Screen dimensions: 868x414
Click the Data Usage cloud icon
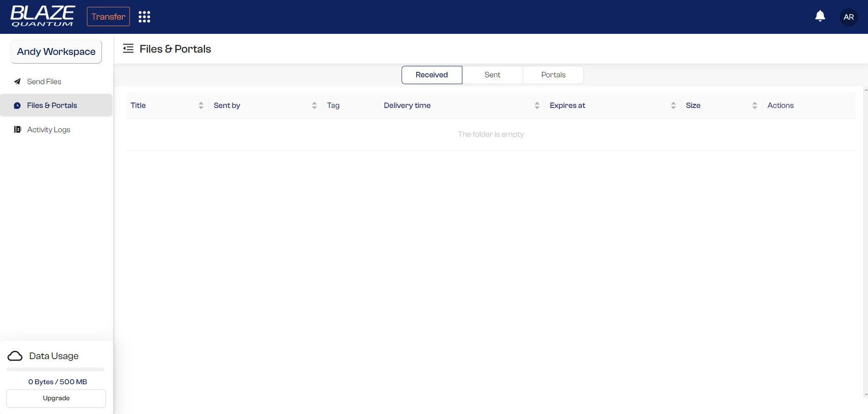(14, 356)
